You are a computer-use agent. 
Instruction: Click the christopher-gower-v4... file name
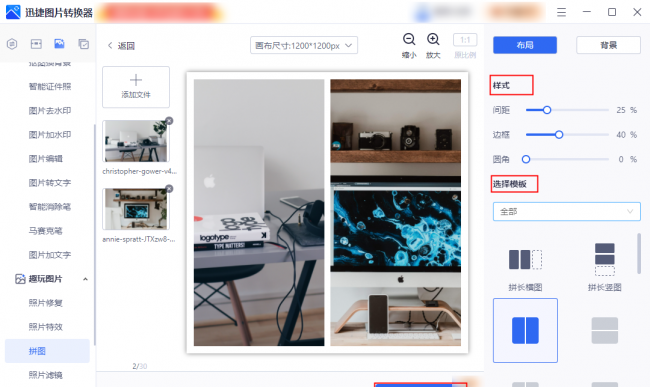tap(140, 171)
